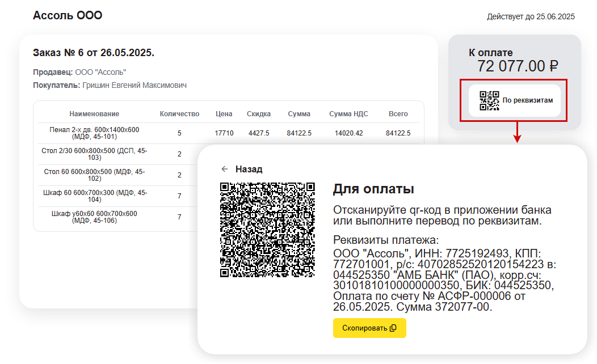The height and width of the screenshot is (364, 597).
Task: Click the Всего column header
Action: point(398,114)
